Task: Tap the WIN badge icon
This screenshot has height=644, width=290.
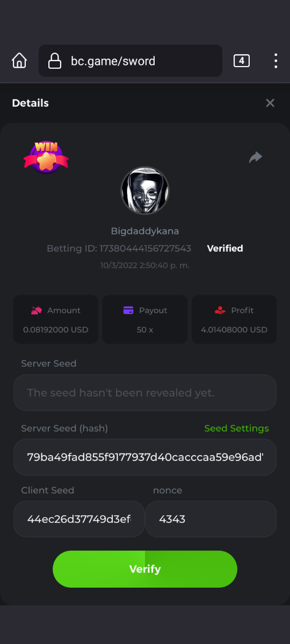Action: pyautogui.click(x=46, y=157)
